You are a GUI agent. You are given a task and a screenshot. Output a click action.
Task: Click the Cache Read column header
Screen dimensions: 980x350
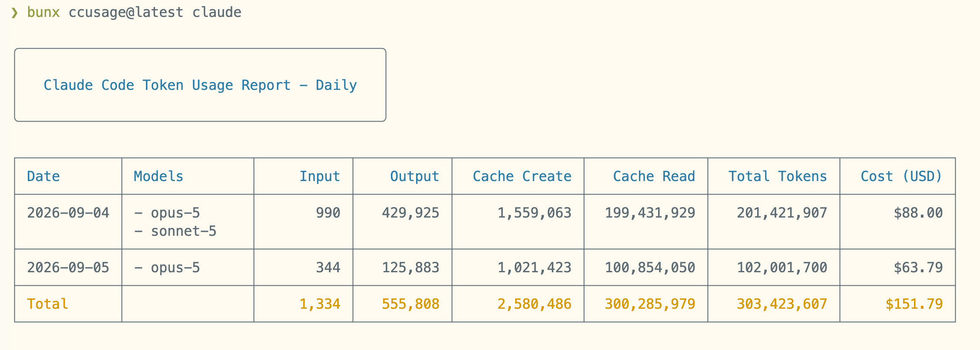pos(654,176)
